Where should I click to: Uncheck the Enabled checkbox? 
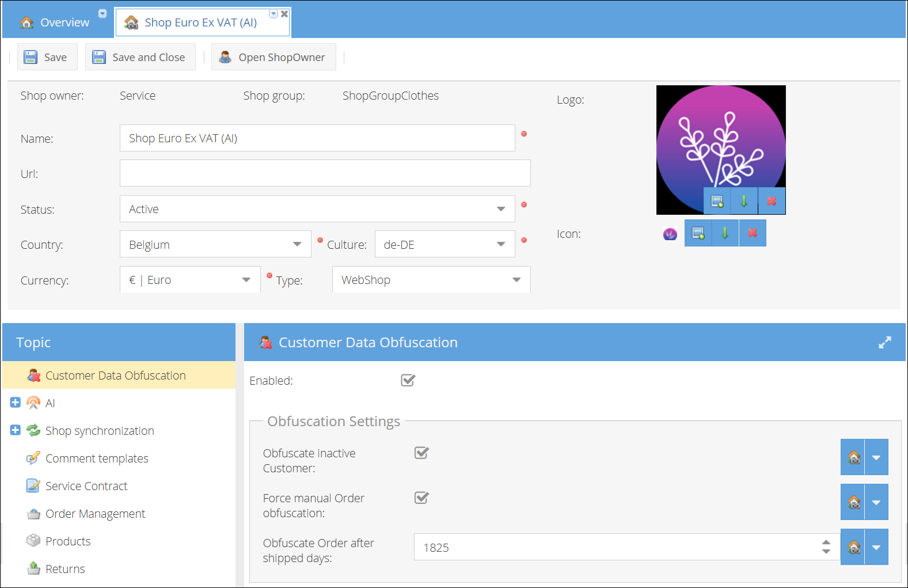click(x=408, y=380)
